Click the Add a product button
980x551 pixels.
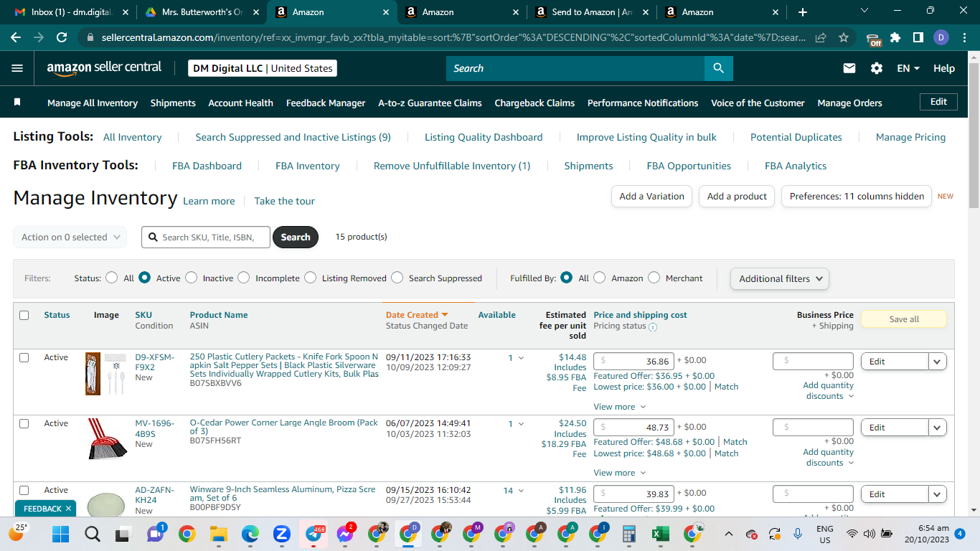pos(737,197)
